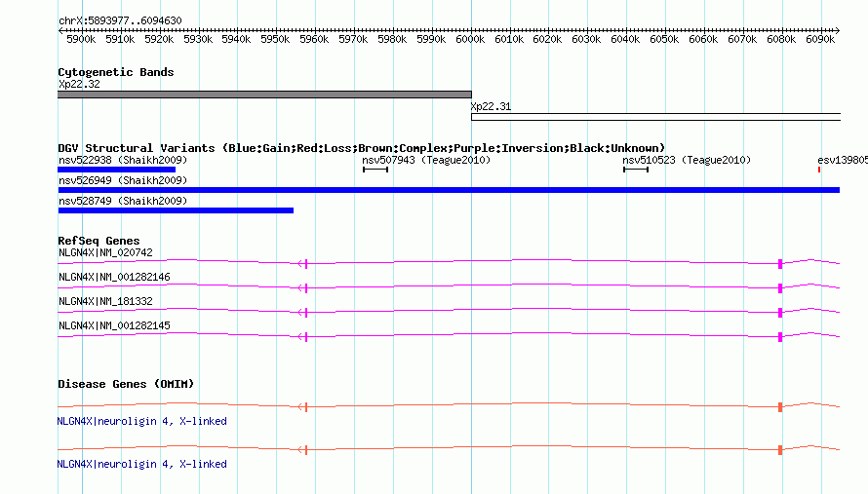
Task: Select the nsv526949 long blue gain bar
Action: 449,190
